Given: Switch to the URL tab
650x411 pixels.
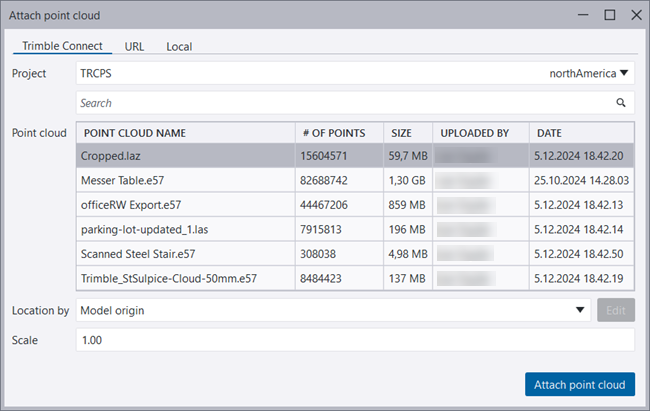Looking at the screenshot, I should click(134, 46).
